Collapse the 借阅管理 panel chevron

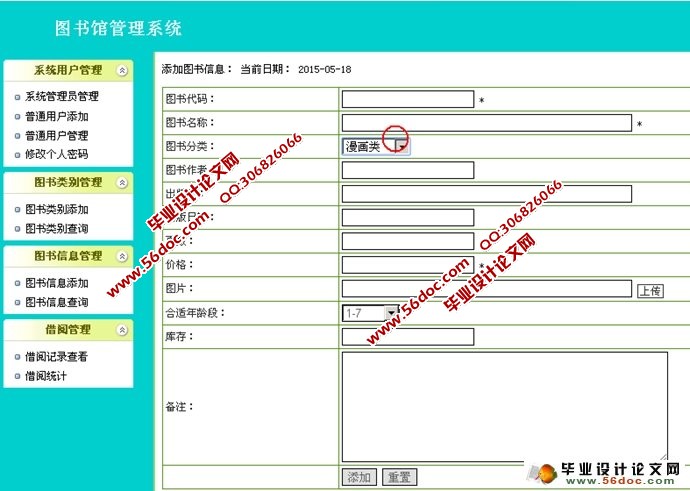(x=122, y=330)
